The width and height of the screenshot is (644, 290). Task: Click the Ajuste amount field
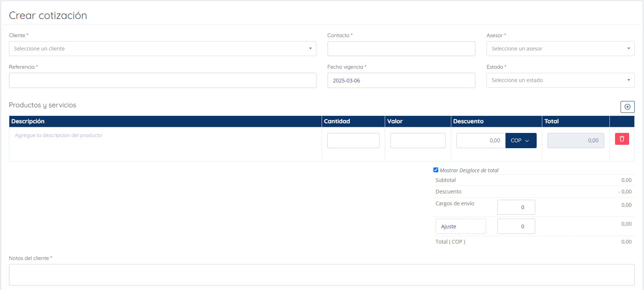point(516,226)
